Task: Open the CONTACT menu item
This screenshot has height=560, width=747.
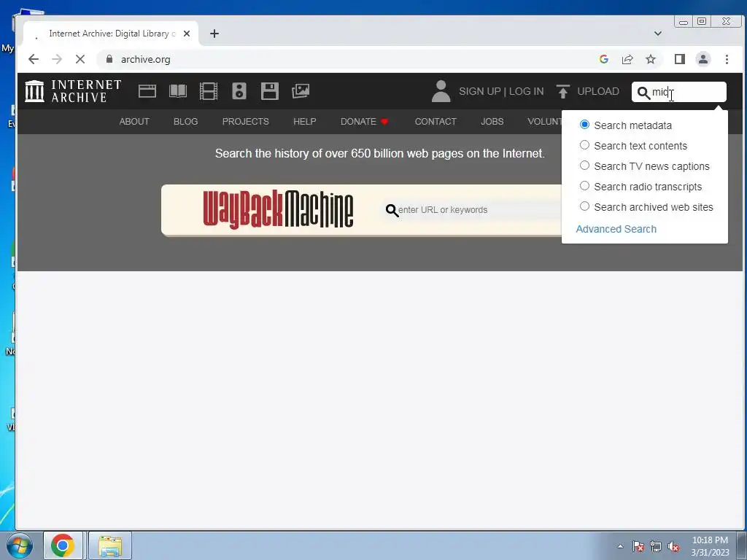Action: [436, 122]
